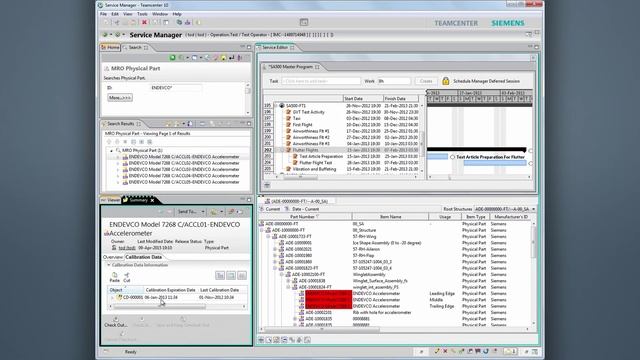
Task: Open the Edit menu
Action: pos(115,14)
